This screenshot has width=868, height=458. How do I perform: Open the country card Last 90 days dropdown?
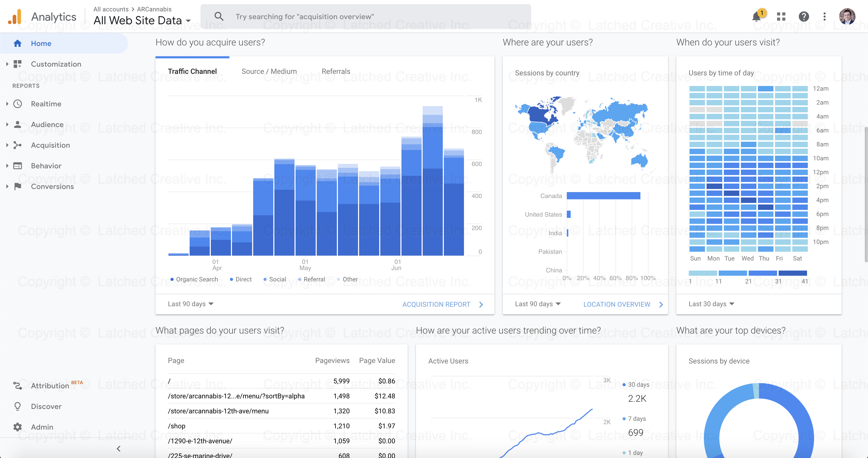point(538,304)
